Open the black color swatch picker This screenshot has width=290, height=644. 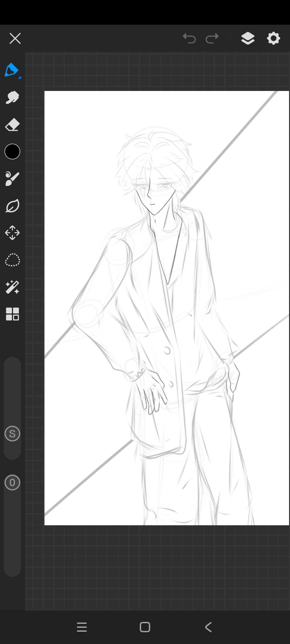(12, 152)
